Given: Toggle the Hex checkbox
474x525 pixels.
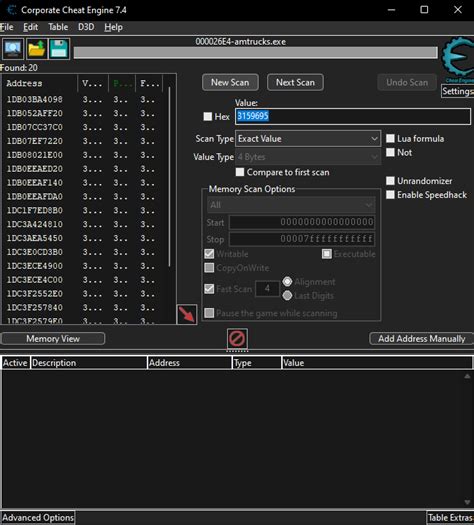Looking at the screenshot, I should coord(208,116).
